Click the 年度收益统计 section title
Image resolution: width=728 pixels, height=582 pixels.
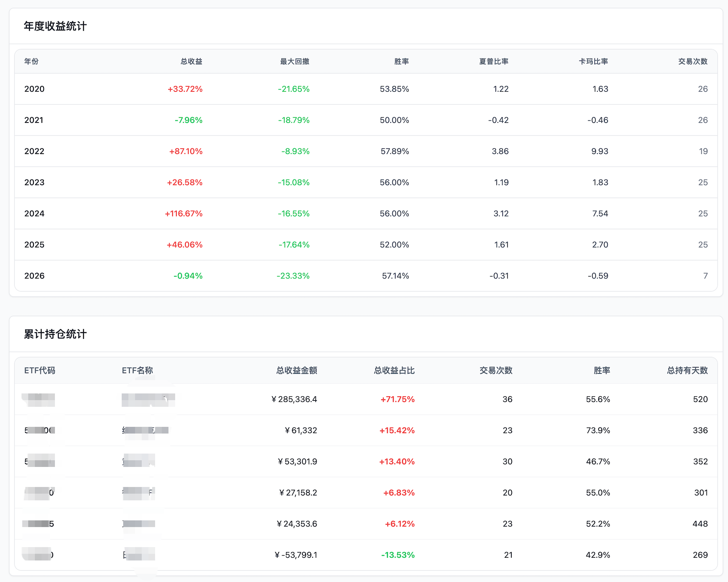tap(55, 26)
